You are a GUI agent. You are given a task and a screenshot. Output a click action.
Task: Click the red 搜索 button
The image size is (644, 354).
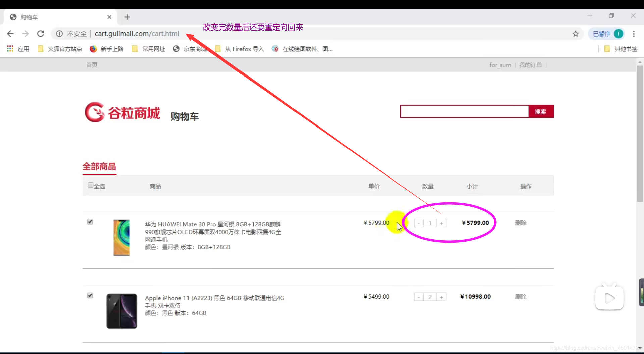click(541, 111)
